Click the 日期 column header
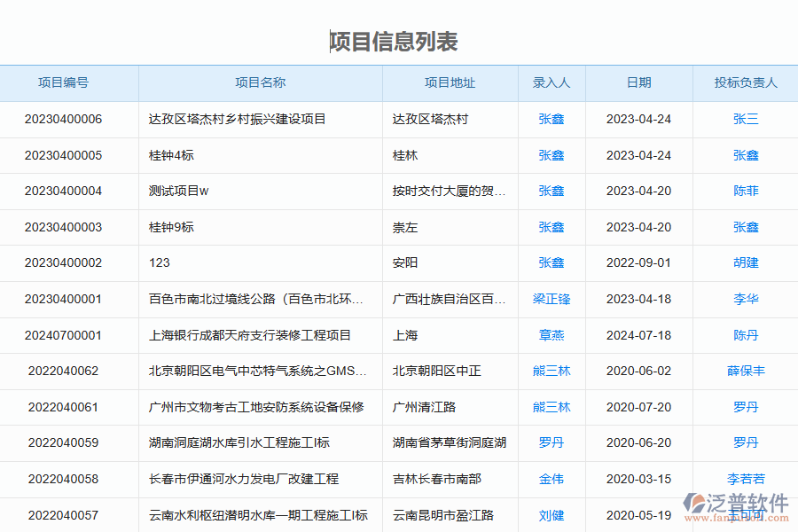Image resolution: width=798 pixels, height=532 pixels. pyautogui.click(x=638, y=82)
